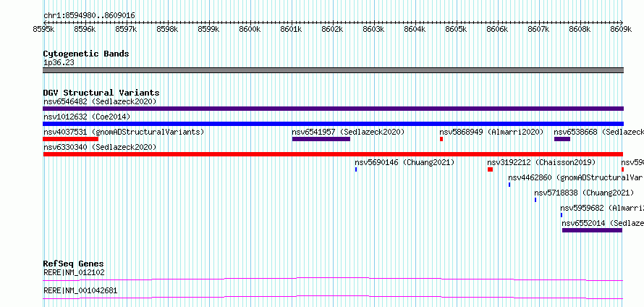Click the 8597k ruler tick label
Viewport: 644px width, 307px height.
[126, 30]
